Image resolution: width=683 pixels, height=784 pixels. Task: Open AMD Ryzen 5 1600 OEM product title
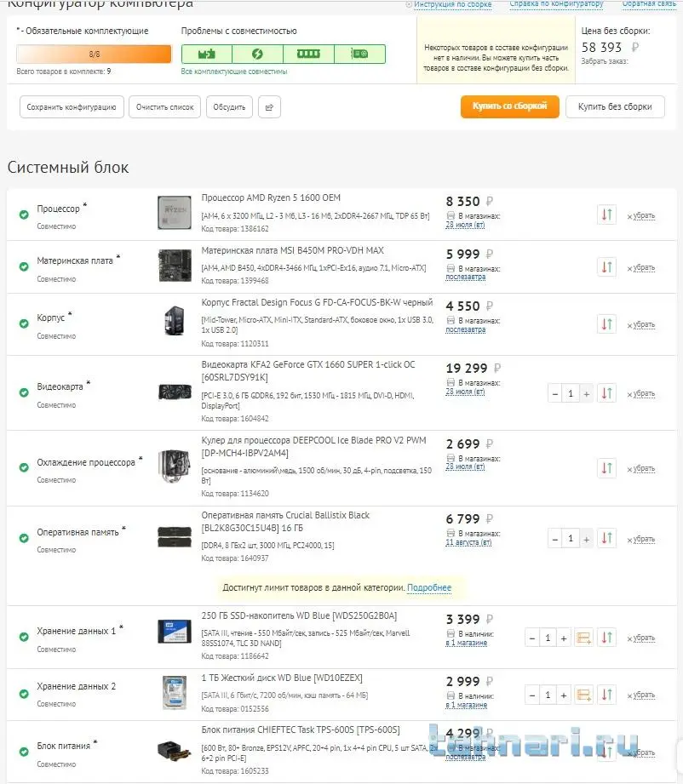pos(271,197)
